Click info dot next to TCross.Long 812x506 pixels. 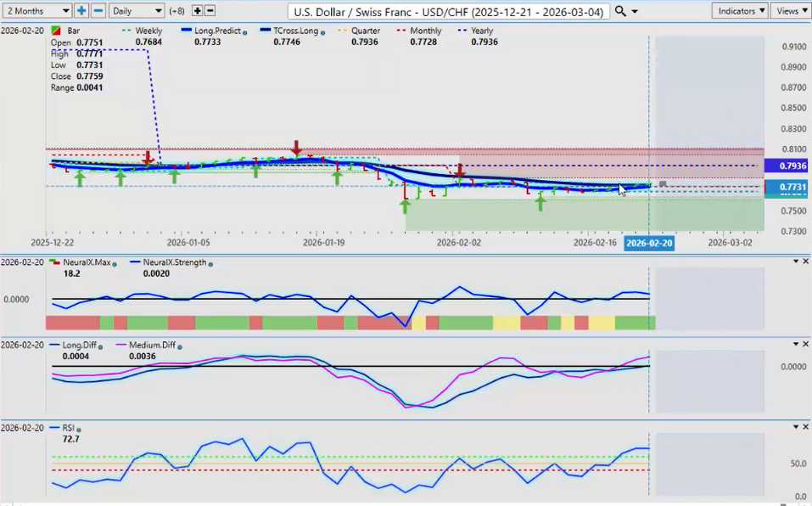pyautogui.click(x=322, y=31)
